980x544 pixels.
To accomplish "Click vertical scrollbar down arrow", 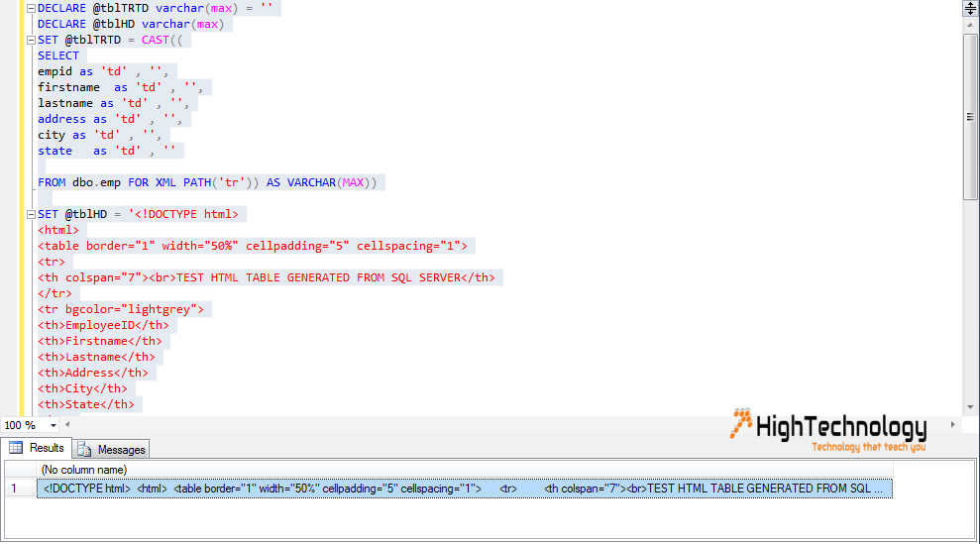I will click(970, 407).
